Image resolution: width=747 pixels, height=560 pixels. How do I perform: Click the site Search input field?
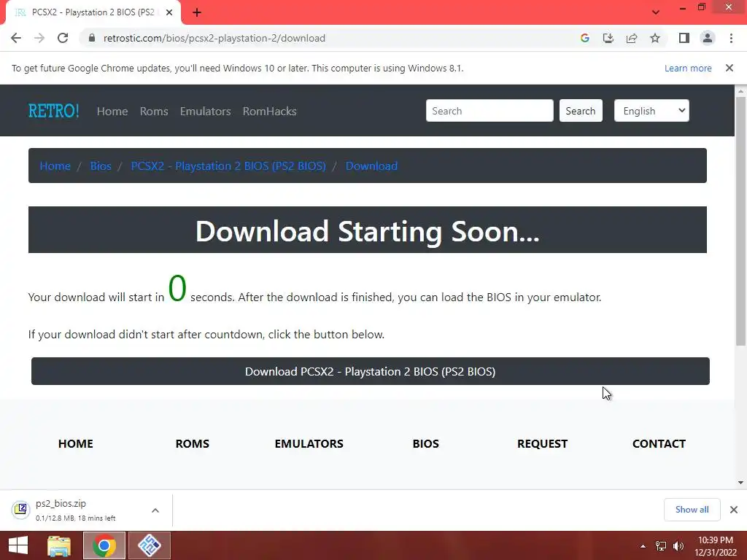(489, 111)
